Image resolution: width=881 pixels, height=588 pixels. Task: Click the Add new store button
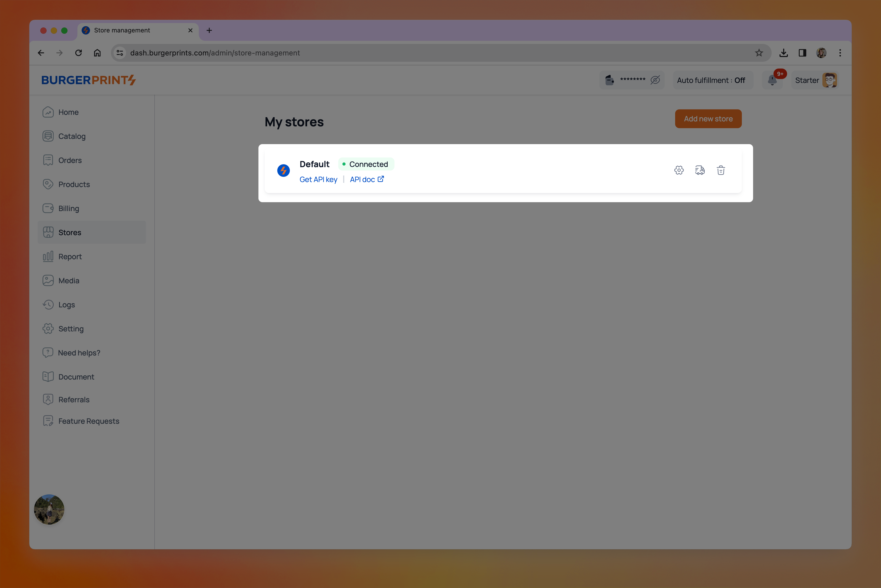coord(708,119)
